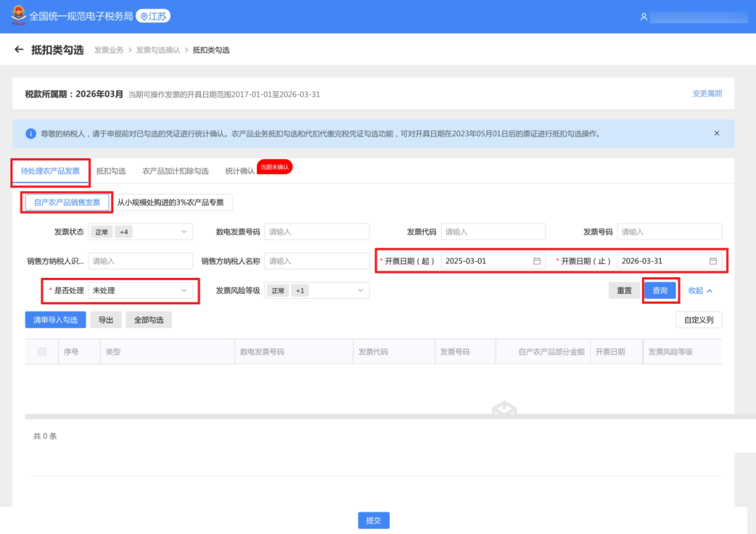
Task: Toggle the select-all checkbox in table header
Action: (42, 352)
